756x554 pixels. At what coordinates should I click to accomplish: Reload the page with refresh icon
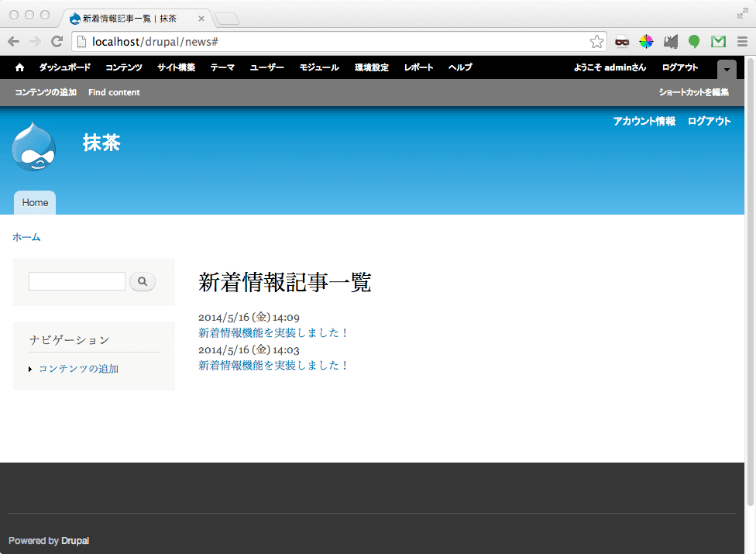tap(57, 42)
